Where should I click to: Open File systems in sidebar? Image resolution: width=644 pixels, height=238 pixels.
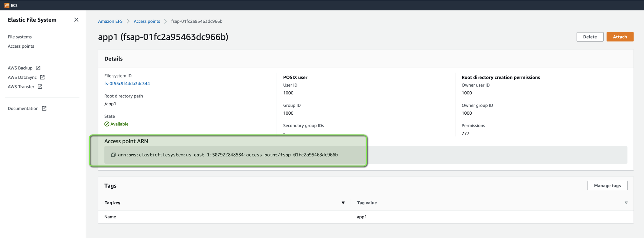pos(20,37)
